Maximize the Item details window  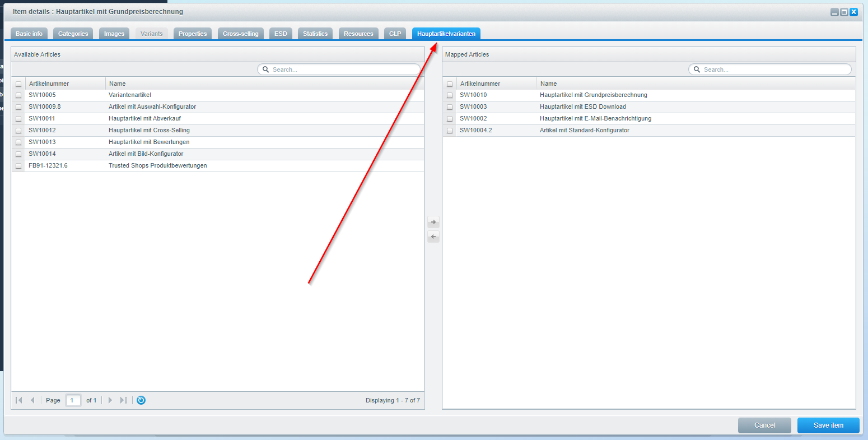coord(844,12)
